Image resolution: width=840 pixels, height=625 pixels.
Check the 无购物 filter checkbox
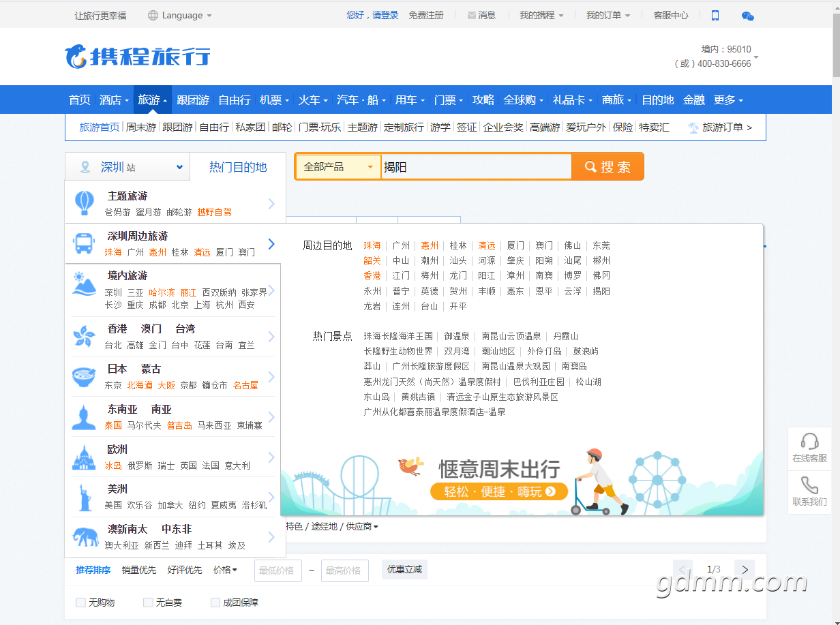[80, 603]
